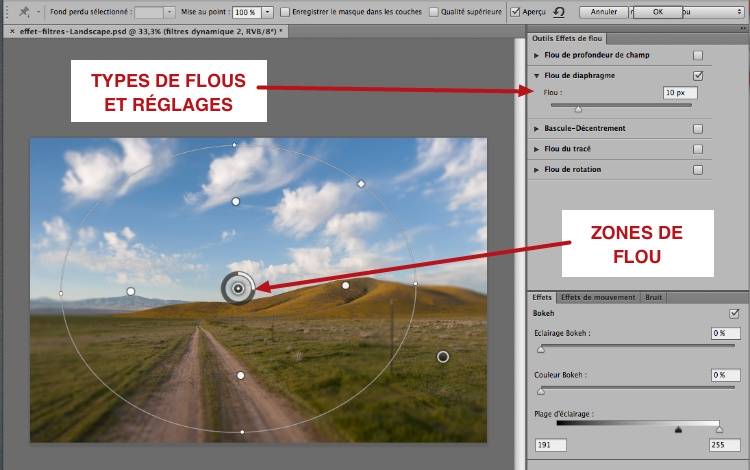750x470 pixels.
Task: Click the Flou amount slider thumb
Action: coord(578,109)
